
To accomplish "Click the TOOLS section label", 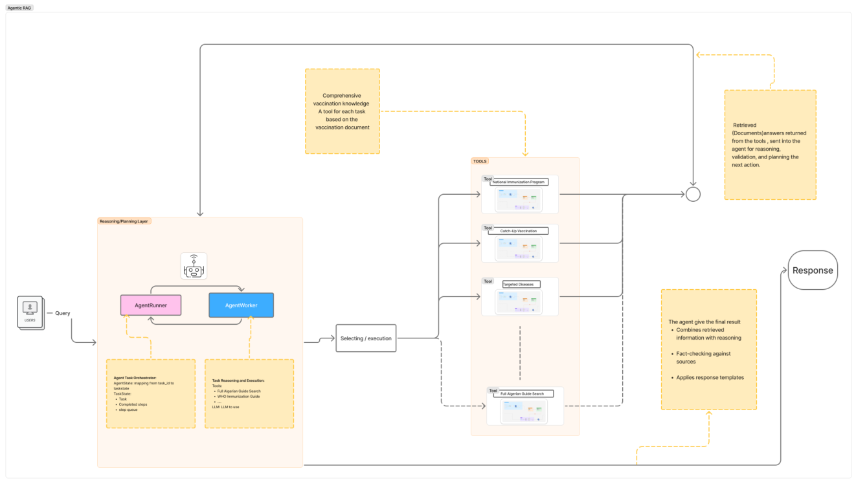I will 480,161.
